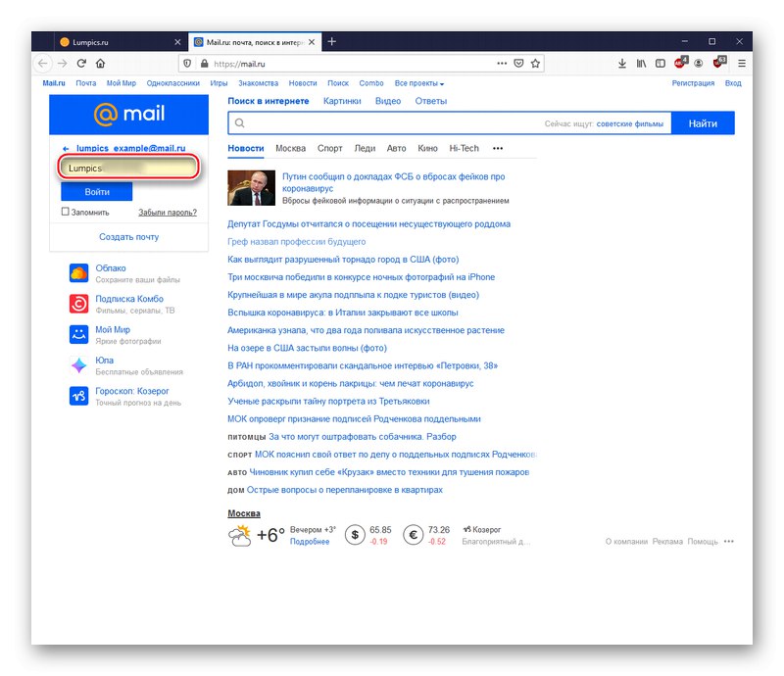Open the Downloads arrow icon
The width and height of the screenshot is (784, 676).
coord(622,64)
